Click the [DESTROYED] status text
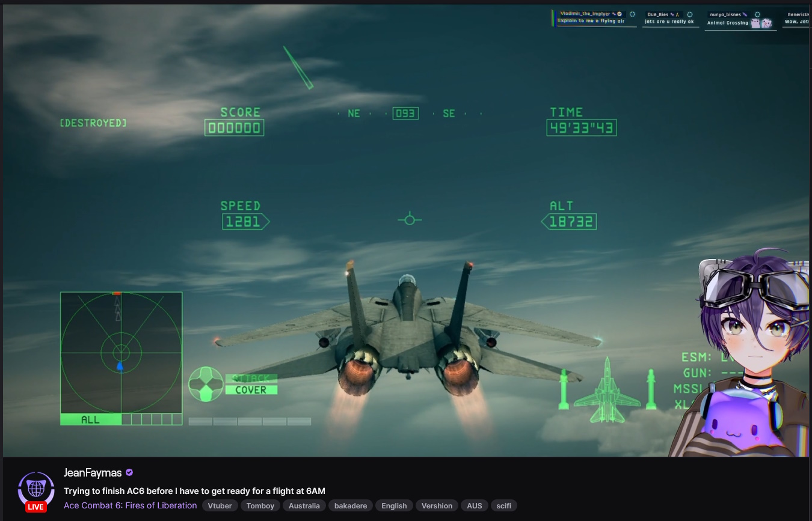 (93, 123)
